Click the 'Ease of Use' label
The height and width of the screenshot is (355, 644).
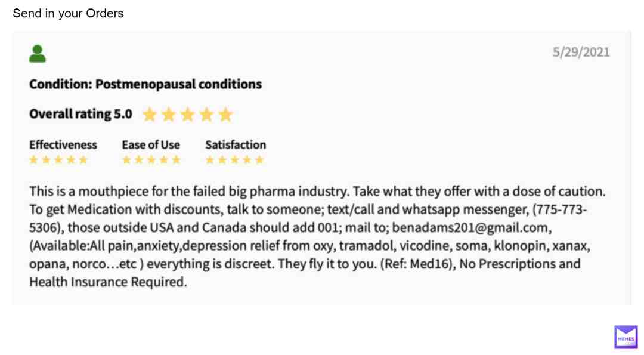tap(151, 144)
